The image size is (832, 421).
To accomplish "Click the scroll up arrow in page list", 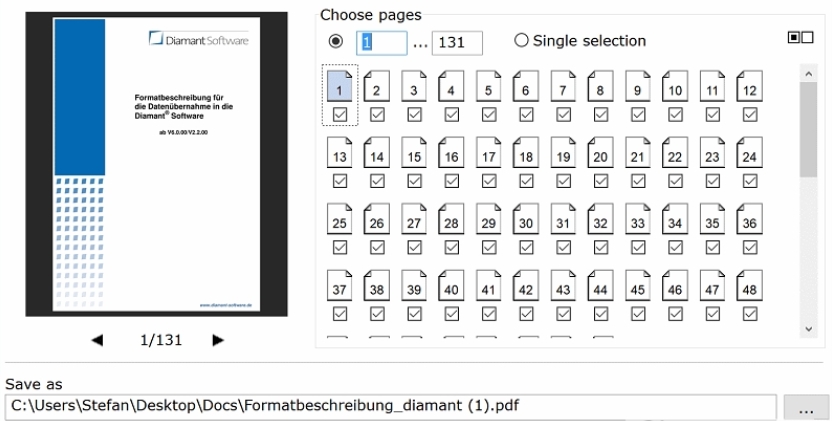I will [809, 74].
